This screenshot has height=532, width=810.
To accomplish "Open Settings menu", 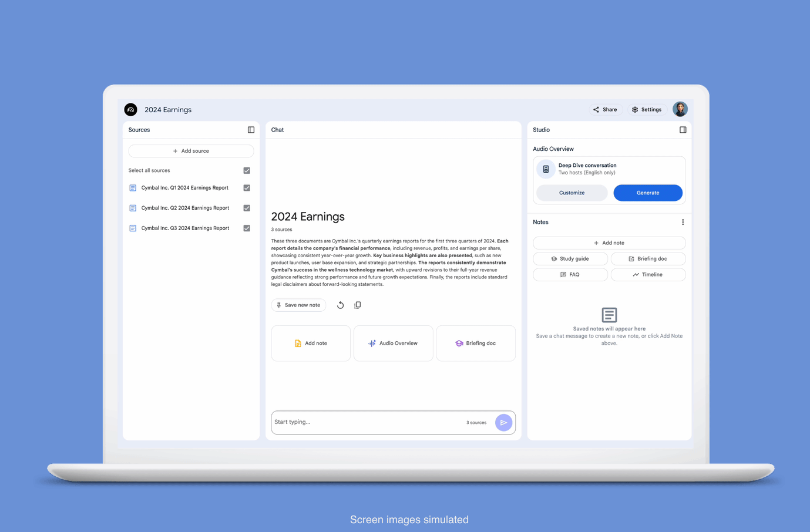I will point(647,109).
